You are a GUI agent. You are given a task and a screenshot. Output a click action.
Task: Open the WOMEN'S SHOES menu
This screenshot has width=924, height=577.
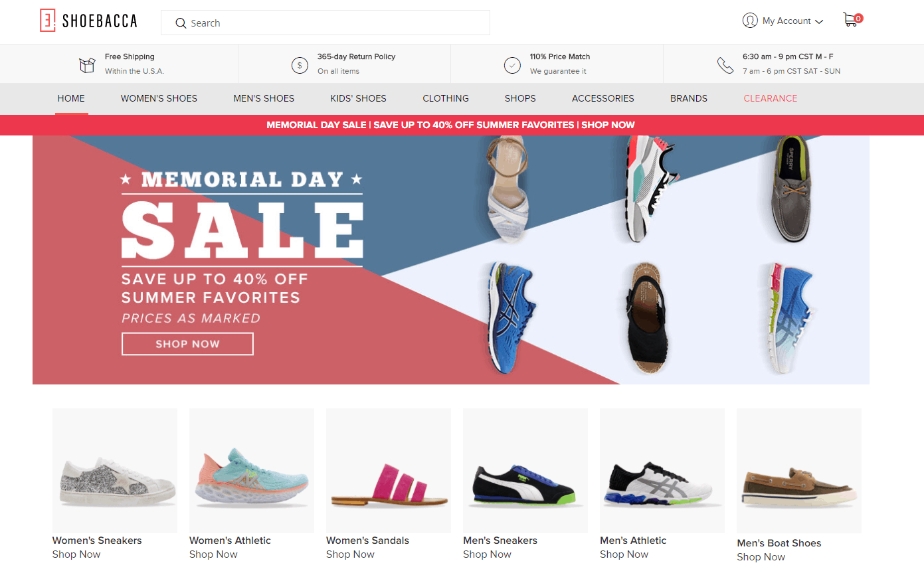click(x=159, y=98)
